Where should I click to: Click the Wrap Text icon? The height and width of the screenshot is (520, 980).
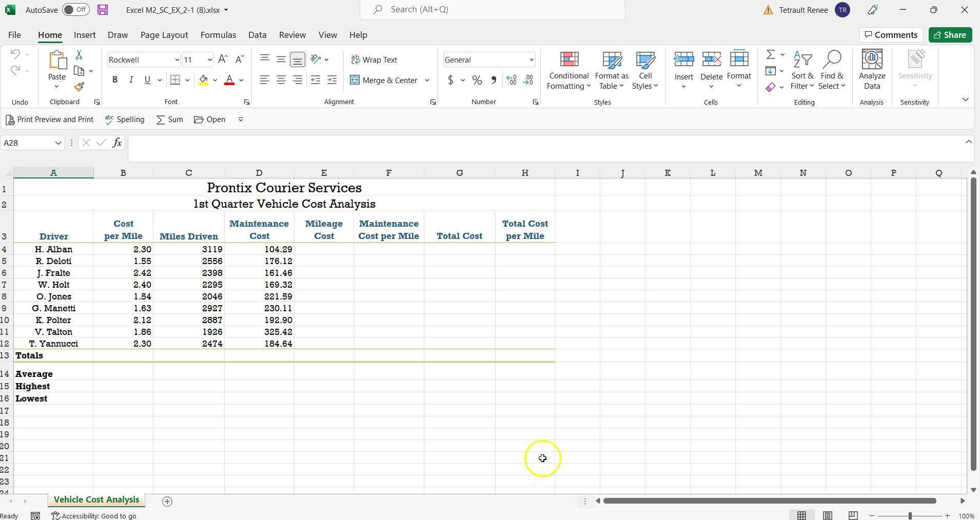(x=374, y=59)
